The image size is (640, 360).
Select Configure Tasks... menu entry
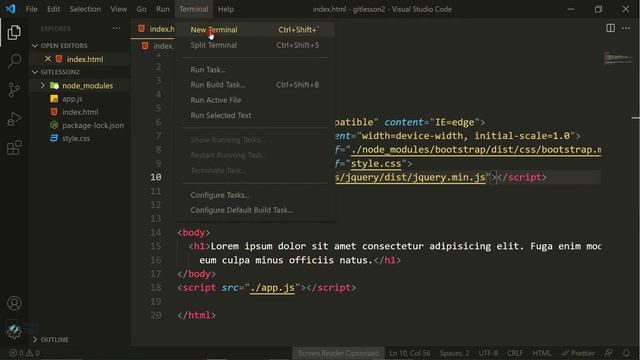[255, 195]
